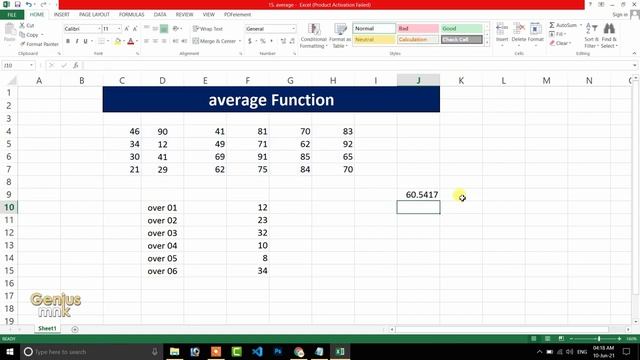640x360 pixels.
Task: Open the font color dropdown arrow
Action: click(137, 41)
